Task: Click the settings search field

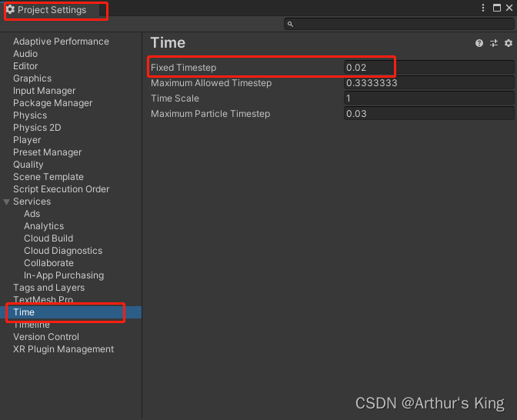Action: coord(399,24)
